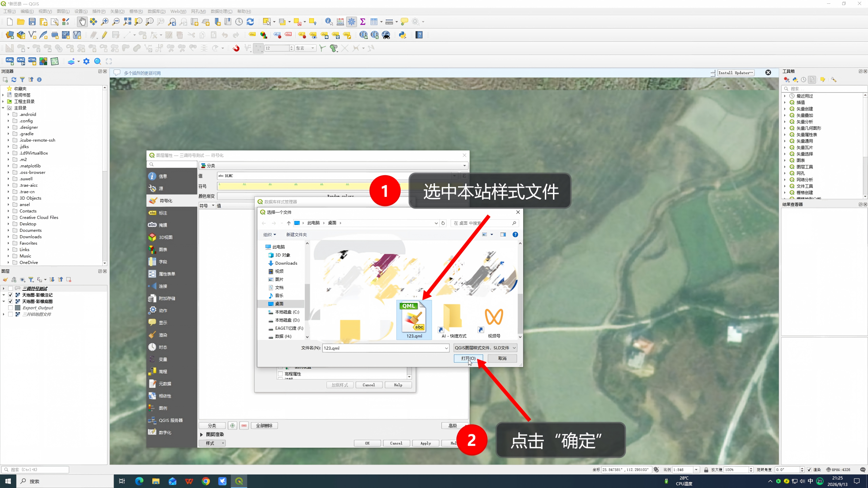Screen dimensions: 868x488
Task: Click the 工具箱 search field
Action: coord(825,88)
